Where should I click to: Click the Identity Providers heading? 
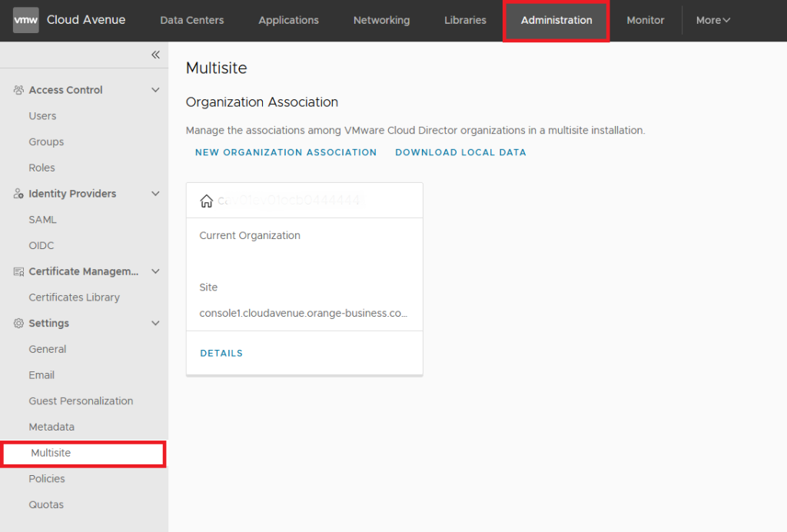[x=72, y=194]
